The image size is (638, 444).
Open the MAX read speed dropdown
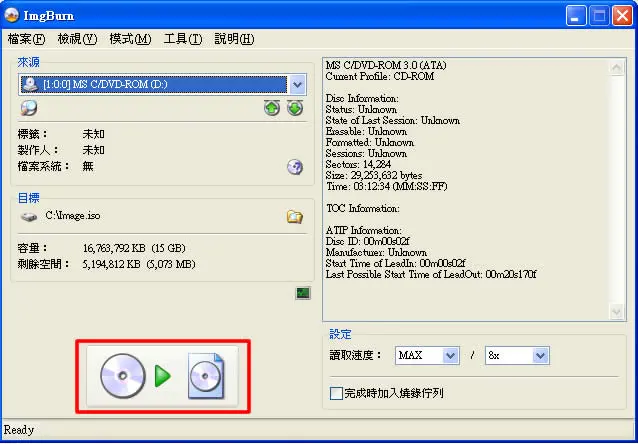tap(450, 356)
